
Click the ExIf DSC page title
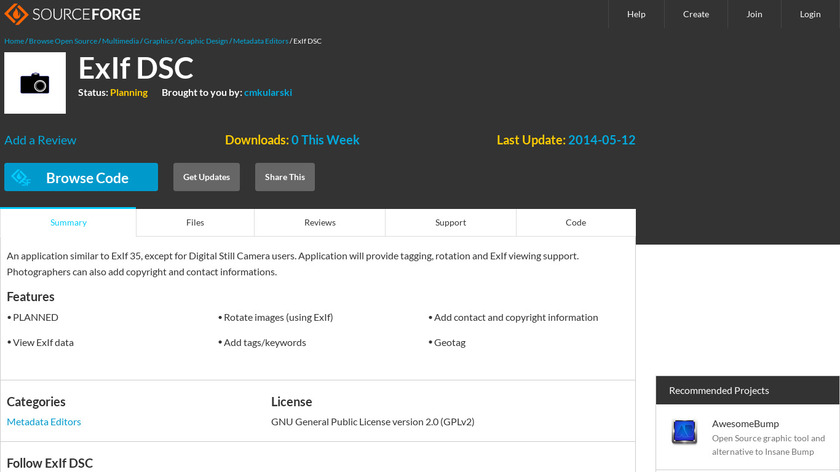136,69
